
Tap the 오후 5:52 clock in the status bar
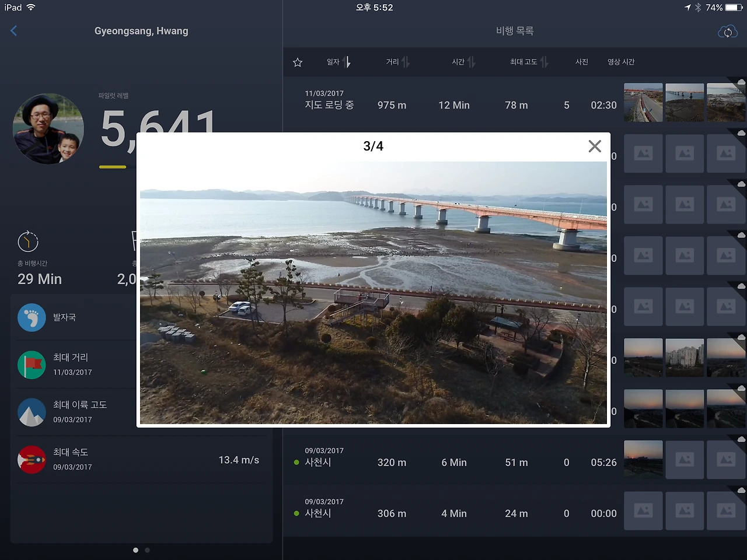[x=374, y=8]
